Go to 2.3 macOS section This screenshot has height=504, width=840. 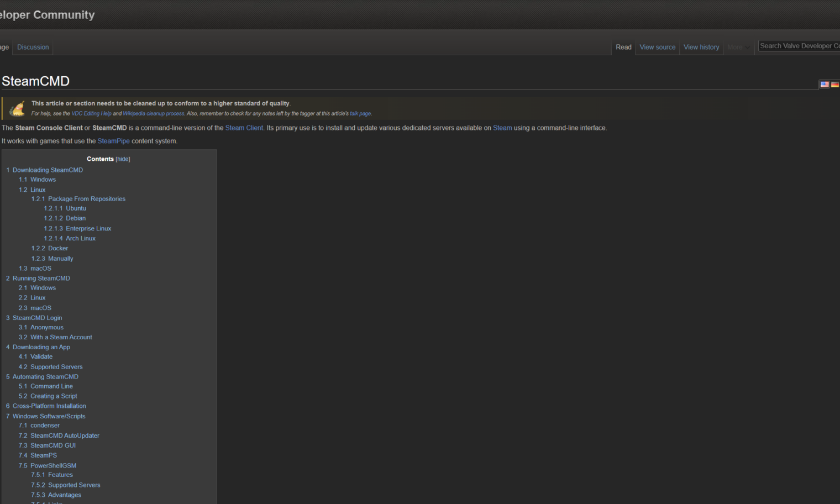coord(35,308)
